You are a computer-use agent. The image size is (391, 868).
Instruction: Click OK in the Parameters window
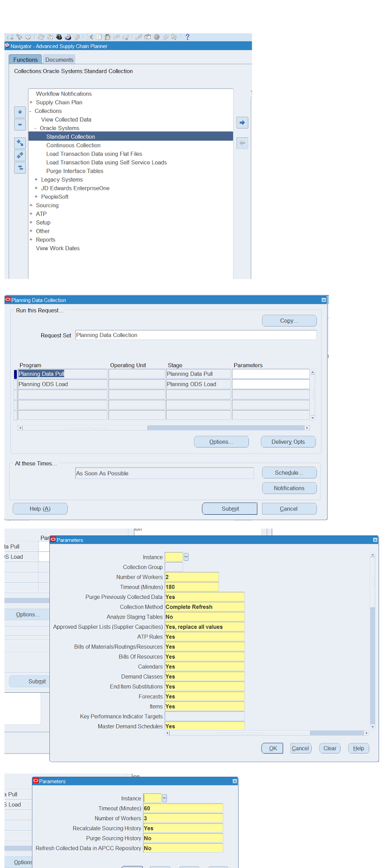(x=273, y=749)
